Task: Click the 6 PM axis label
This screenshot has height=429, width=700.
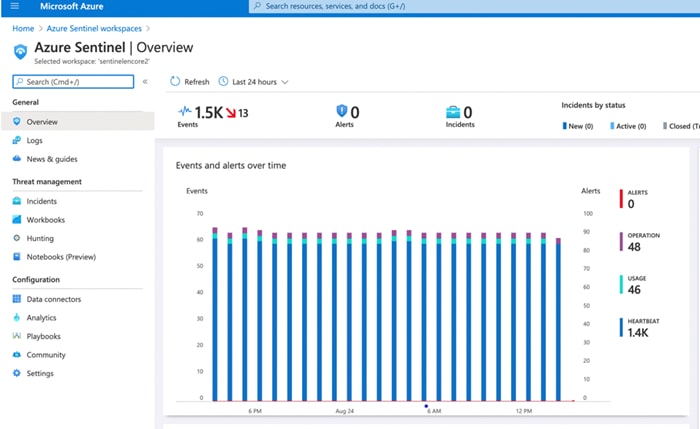Action: tap(255, 411)
